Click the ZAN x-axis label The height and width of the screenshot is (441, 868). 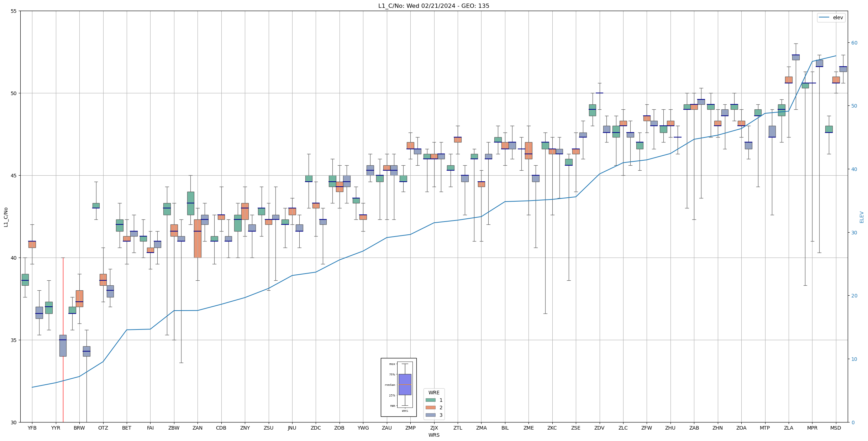(198, 428)
